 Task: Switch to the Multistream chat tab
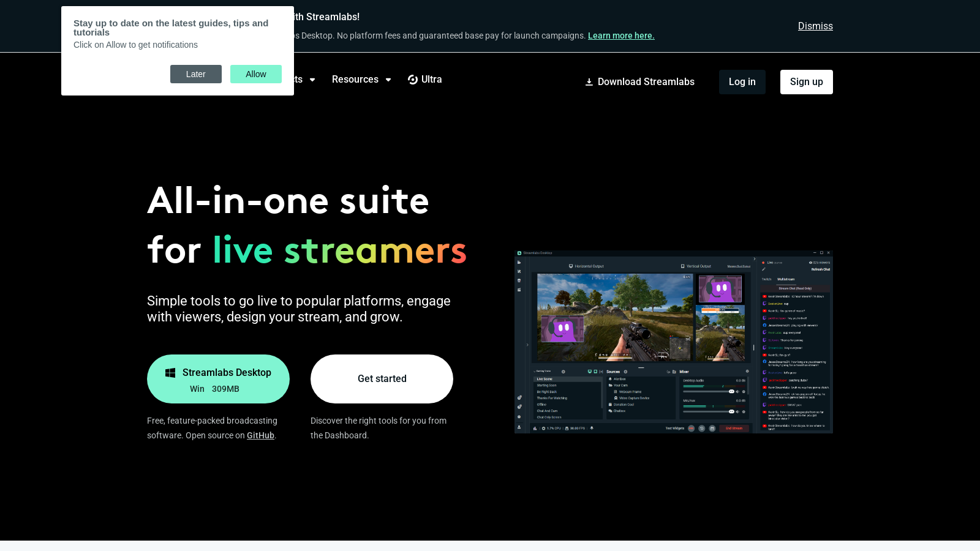(786, 279)
